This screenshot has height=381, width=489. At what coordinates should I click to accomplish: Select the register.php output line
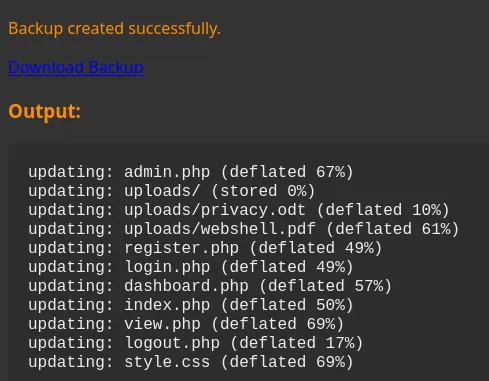click(x=205, y=248)
